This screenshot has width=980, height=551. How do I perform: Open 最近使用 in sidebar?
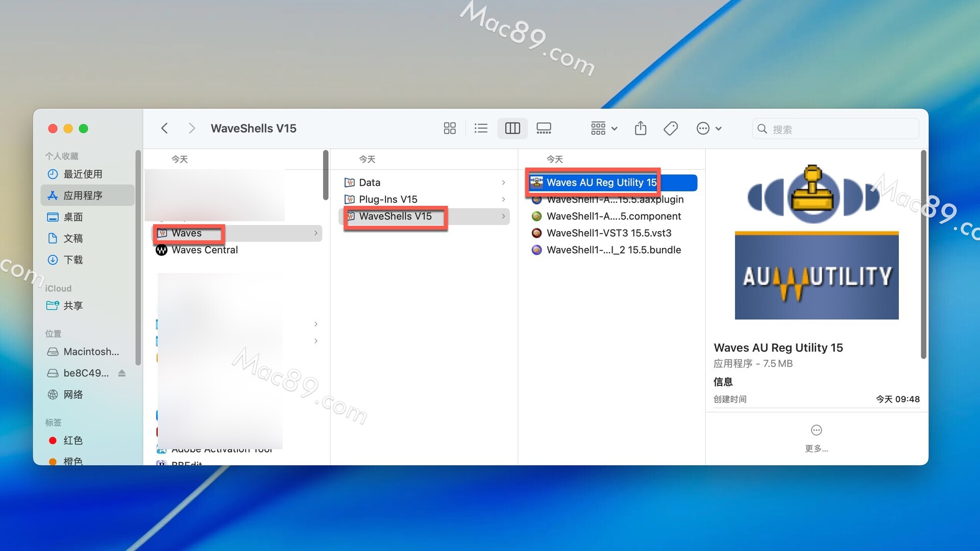click(83, 174)
